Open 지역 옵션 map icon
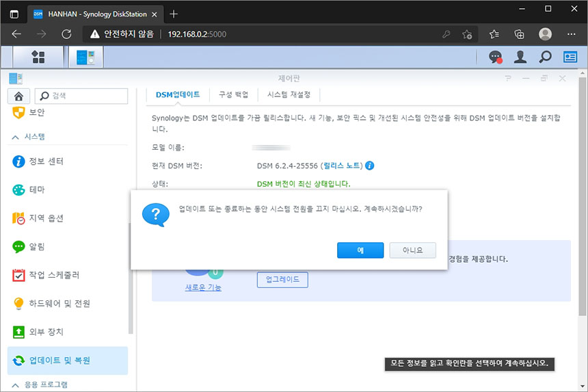Viewport: 588px width, 392px height. tap(18, 218)
